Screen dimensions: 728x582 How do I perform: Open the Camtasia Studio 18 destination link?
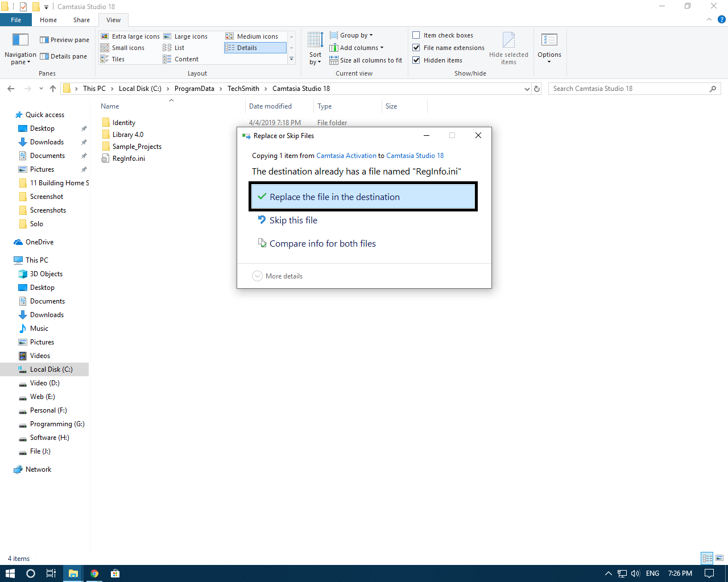pyautogui.click(x=415, y=156)
